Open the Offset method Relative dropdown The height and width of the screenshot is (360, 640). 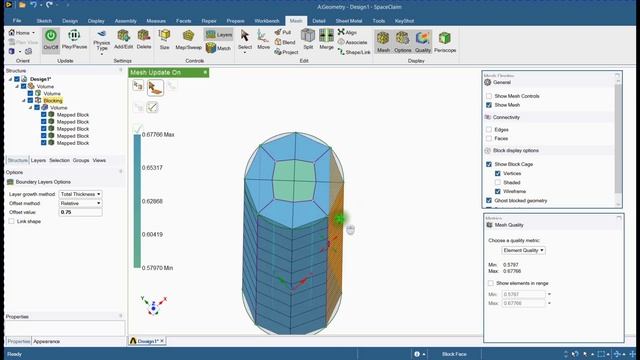click(80, 203)
